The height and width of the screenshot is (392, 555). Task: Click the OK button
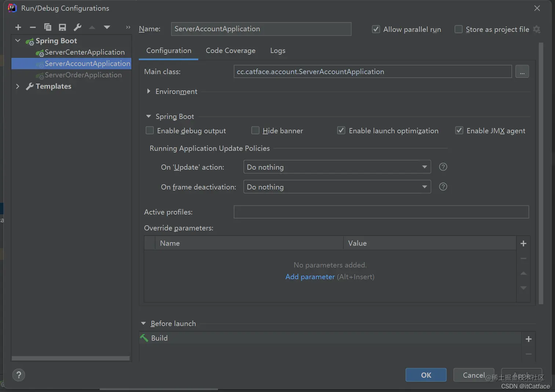click(x=426, y=375)
